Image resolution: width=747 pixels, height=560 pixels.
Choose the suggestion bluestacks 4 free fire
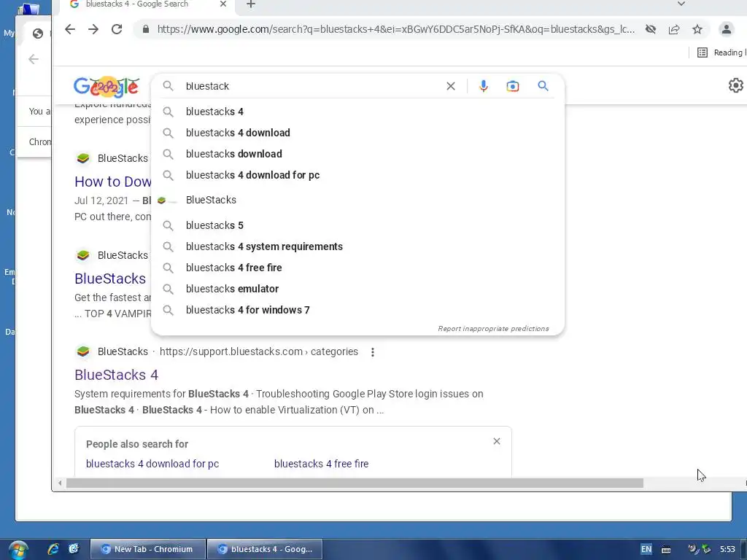[357, 268]
